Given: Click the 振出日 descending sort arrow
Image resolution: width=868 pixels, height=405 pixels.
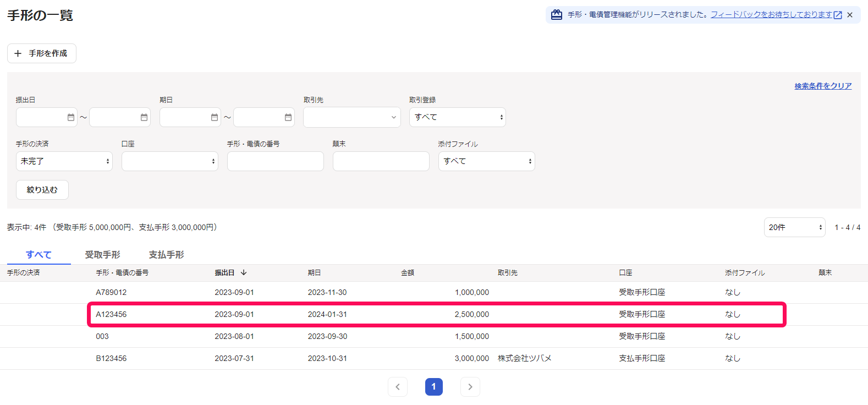Looking at the screenshot, I should [x=244, y=272].
